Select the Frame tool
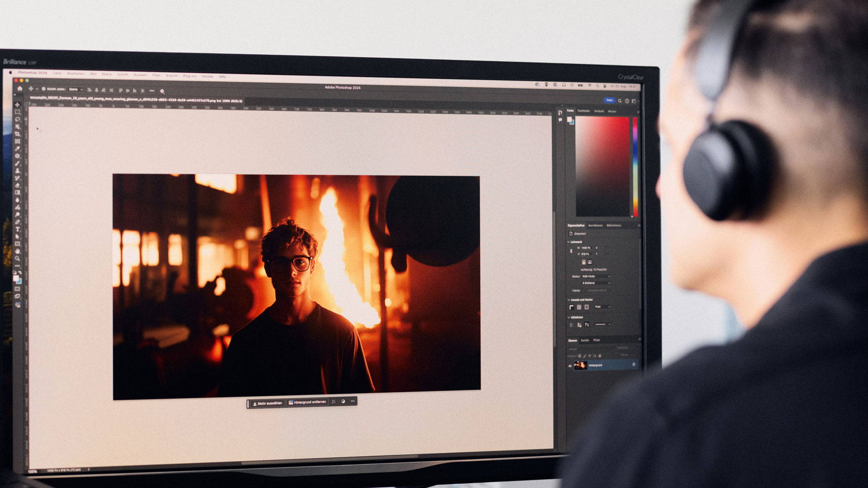Viewport: 868px width, 488px height. tap(17, 141)
